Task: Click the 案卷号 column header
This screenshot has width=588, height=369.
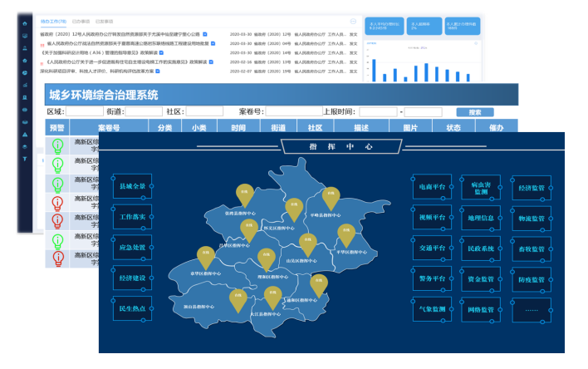Action: tap(109, 128)
